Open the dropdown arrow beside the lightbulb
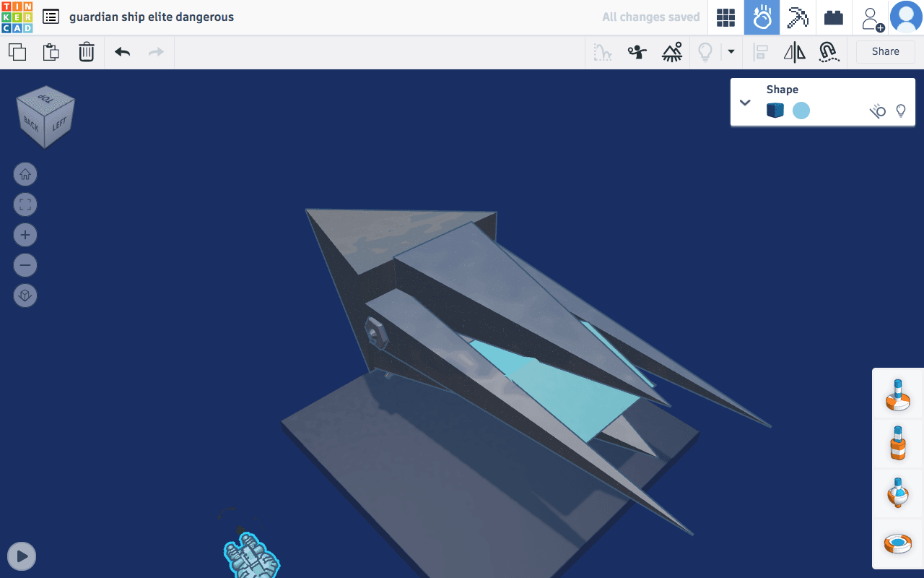This screenshot has height=578, width=924. coord(731,52)
